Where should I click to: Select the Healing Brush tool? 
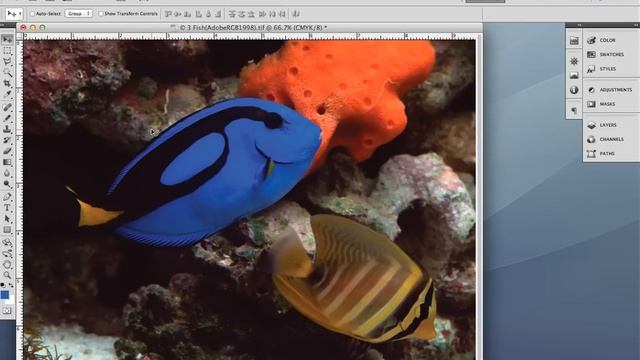7,107
